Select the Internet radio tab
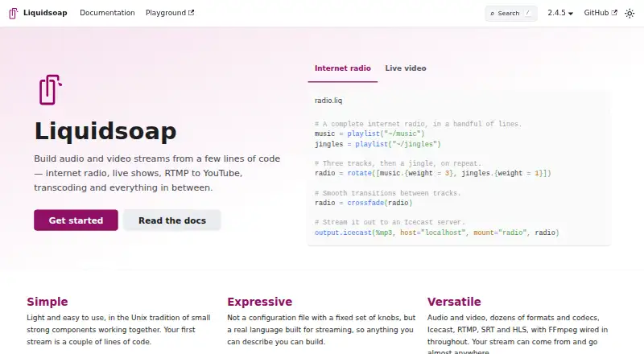This screenshot has height=354, width=644. tap(343, 68)
